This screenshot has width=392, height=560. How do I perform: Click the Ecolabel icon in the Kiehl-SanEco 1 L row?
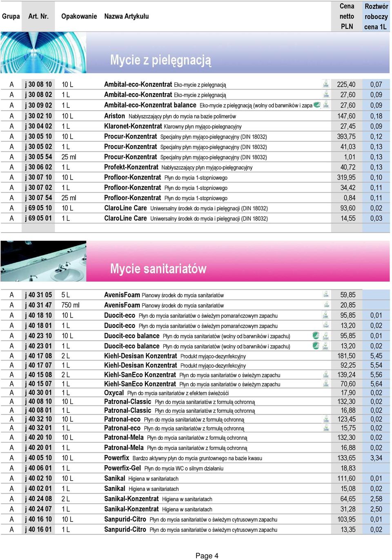pos(326,383)
